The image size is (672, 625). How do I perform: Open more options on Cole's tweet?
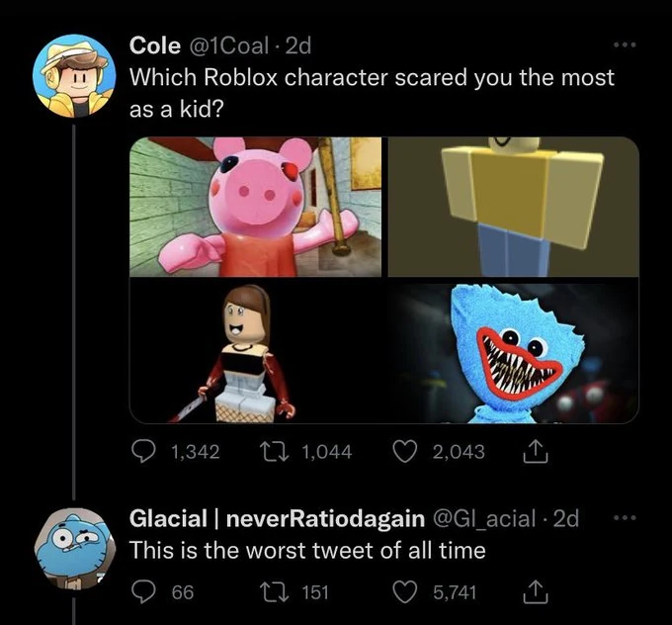tap(622, 46)
